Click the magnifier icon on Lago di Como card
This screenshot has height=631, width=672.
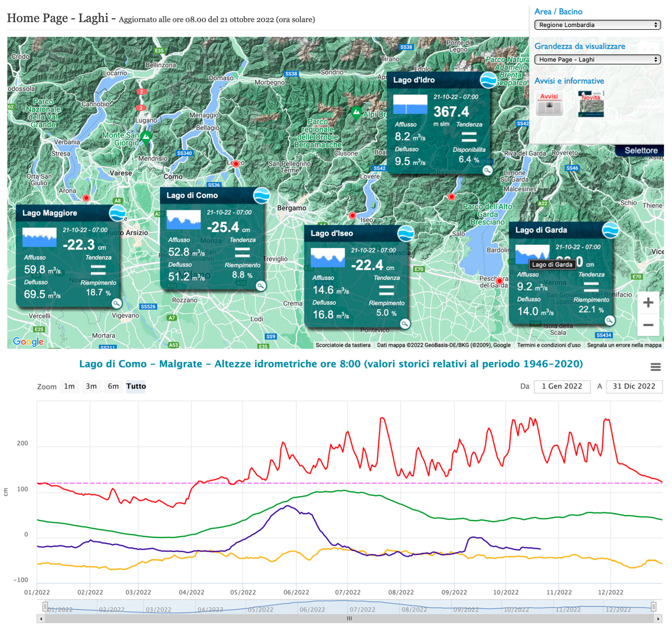pyautogui.click(x=261, y=286)
